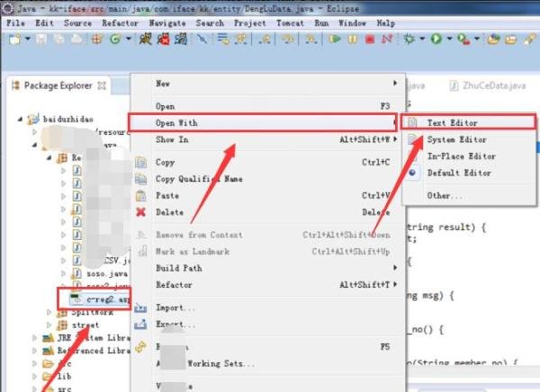
Task: Open the Edit menu
Action: 44,23
